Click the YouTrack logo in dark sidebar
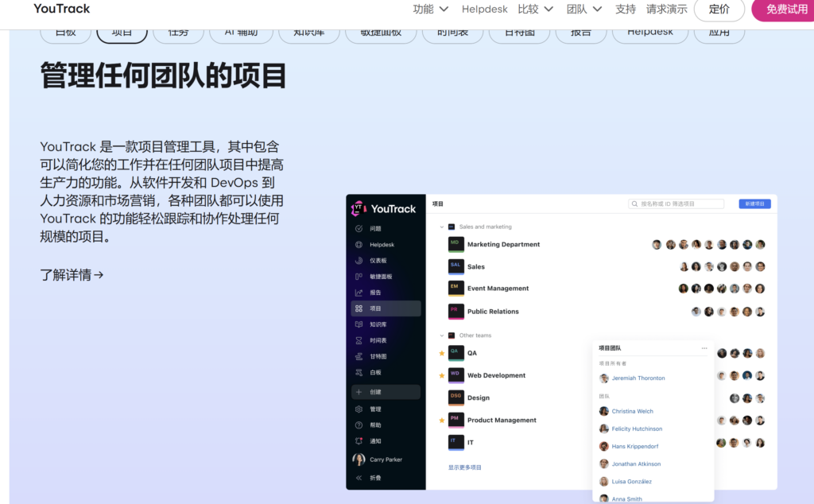 pos(384,208)
